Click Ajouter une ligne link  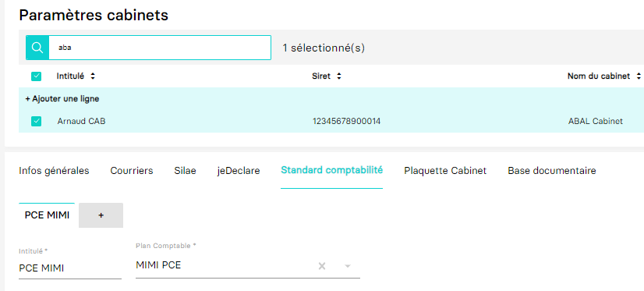pos(62,98)
